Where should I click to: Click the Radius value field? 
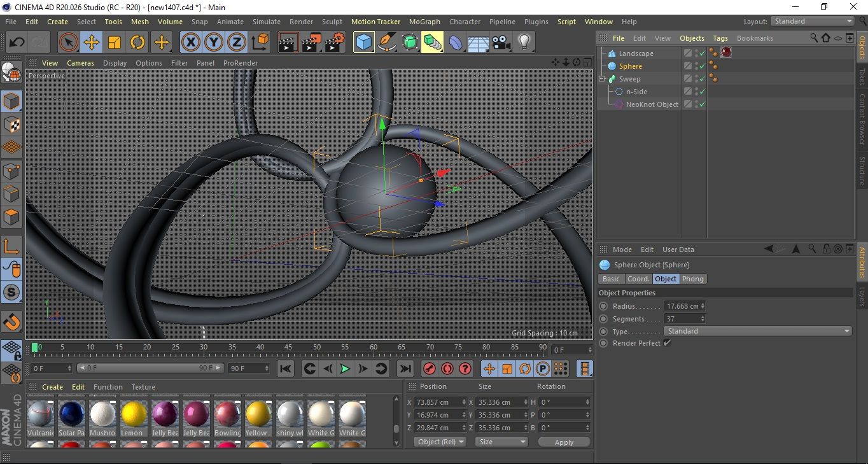(682, 306)
